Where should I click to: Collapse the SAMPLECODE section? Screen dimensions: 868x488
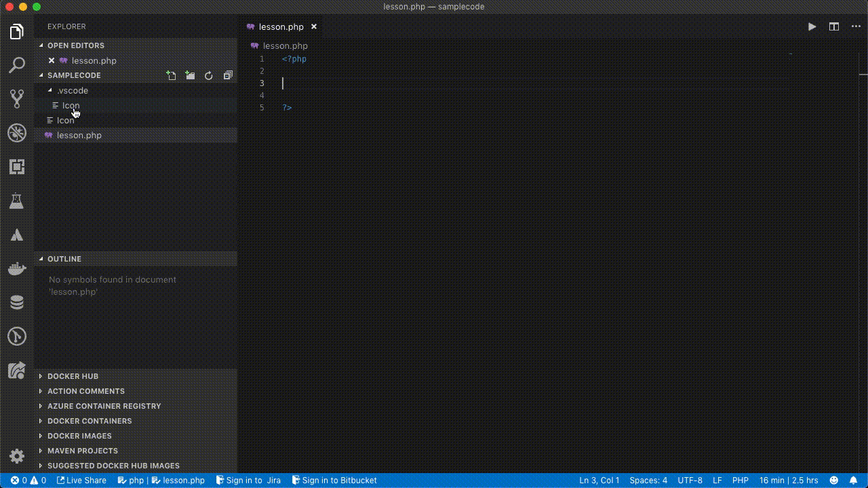coord(41,75)
